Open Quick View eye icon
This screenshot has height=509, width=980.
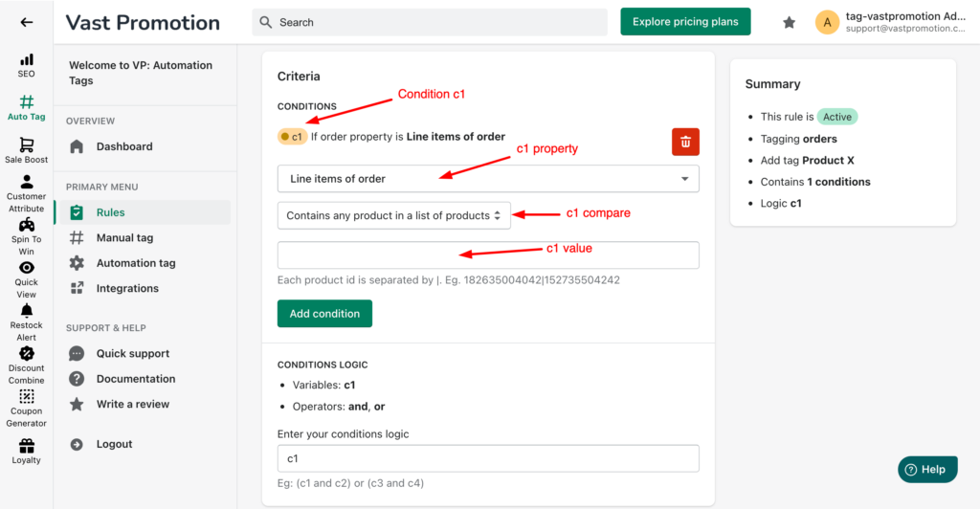(x=26, y=267)
